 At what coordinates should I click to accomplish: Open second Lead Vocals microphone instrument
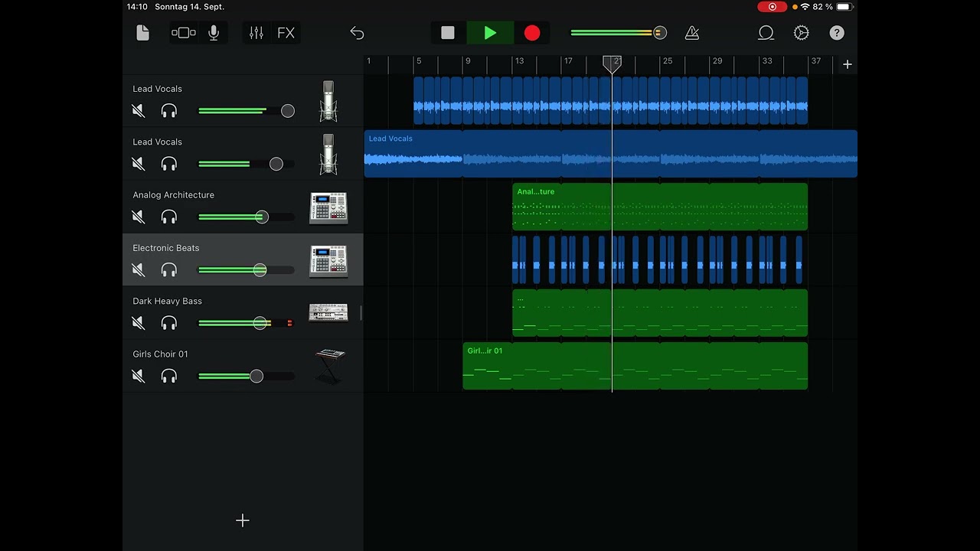(328, 154)
